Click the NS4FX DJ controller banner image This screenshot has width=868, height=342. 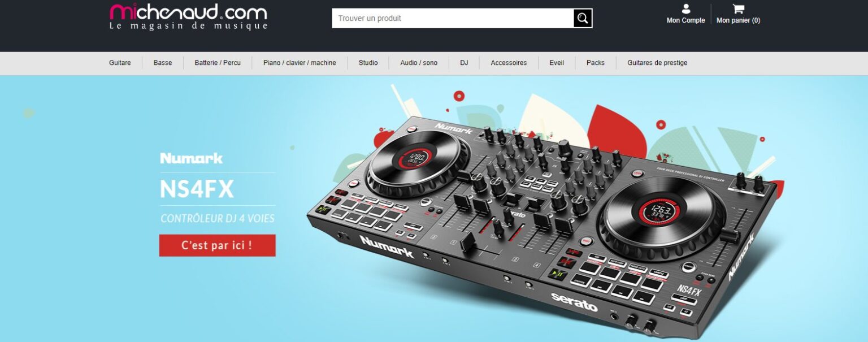[542, 226]
